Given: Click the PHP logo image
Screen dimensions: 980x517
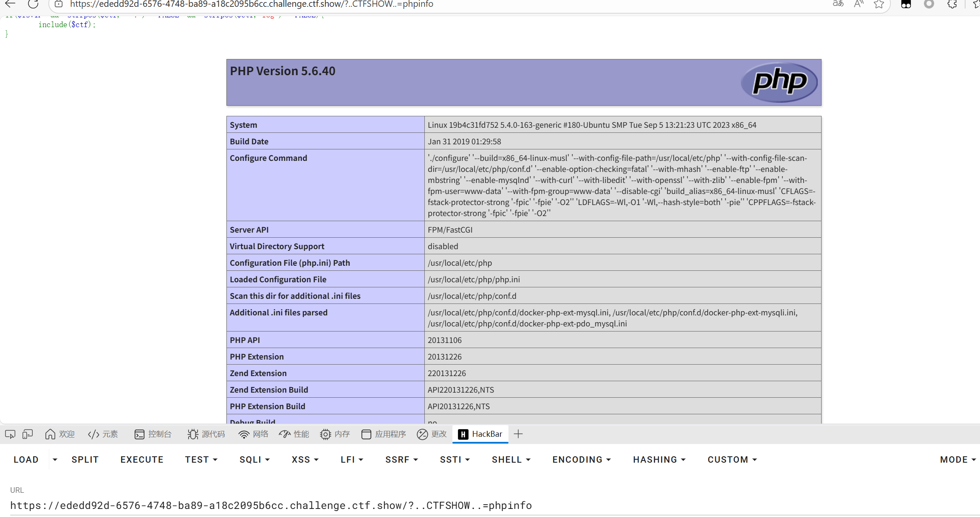Looking at the screenshot, I should [x=779, y=82].
